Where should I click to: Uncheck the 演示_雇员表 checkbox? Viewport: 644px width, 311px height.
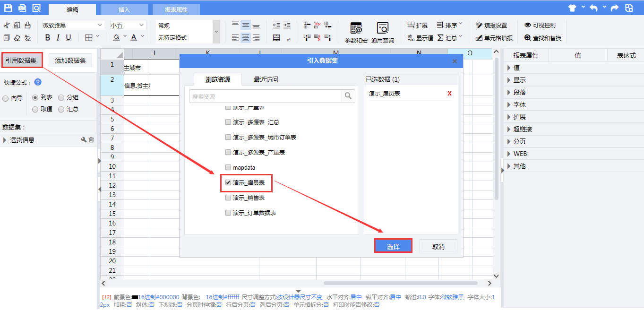[x=228, y=182]
